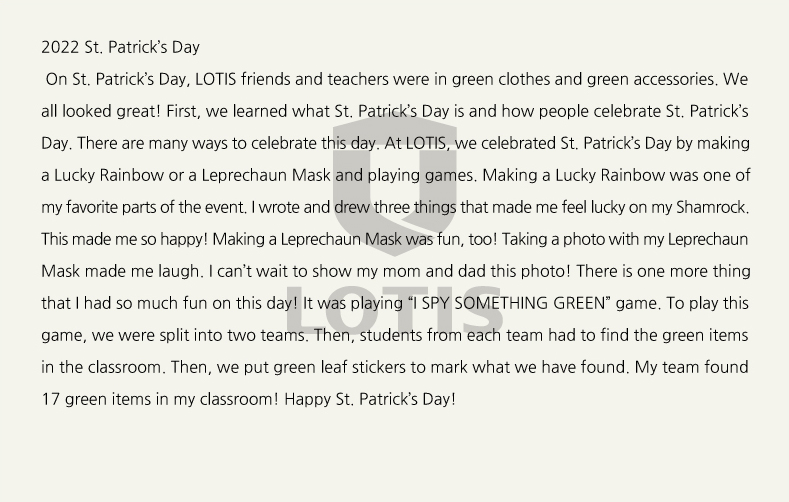Click 'Leprechaun Mask' after 'Lucky Rainbow or a'
The height and width of the screenshot is (502, 789).
(x=266, y=176)
